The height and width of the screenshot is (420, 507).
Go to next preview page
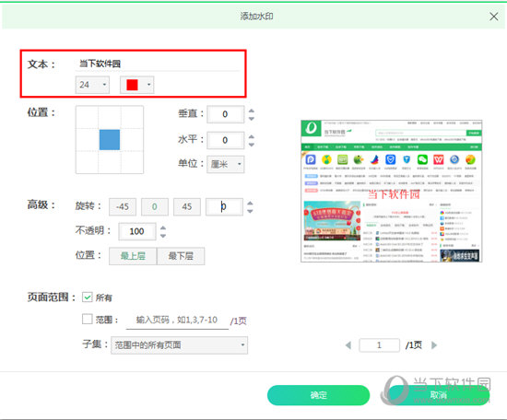(434, 345)
